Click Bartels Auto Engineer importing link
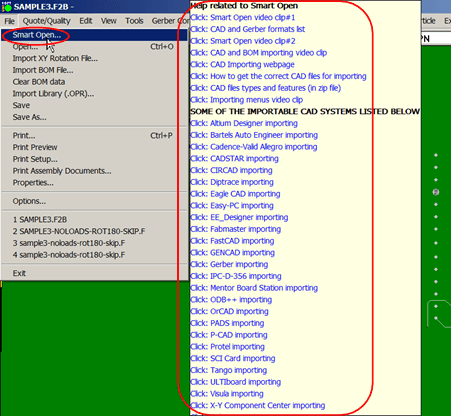Image resolution: width=451 pixels, height=416 pixels. [254, 135]
